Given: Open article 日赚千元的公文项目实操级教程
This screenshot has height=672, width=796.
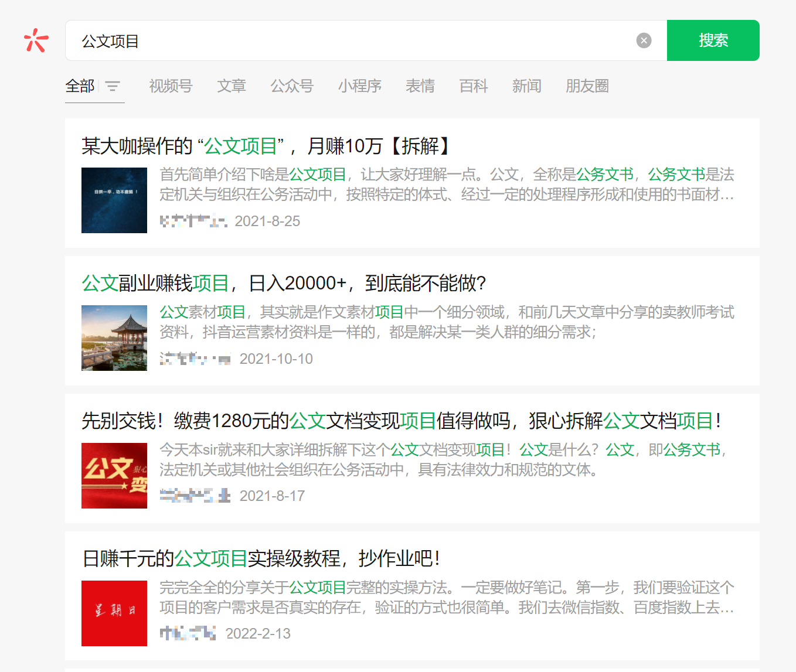Looking at the screenshot, I should pos(261,559).
